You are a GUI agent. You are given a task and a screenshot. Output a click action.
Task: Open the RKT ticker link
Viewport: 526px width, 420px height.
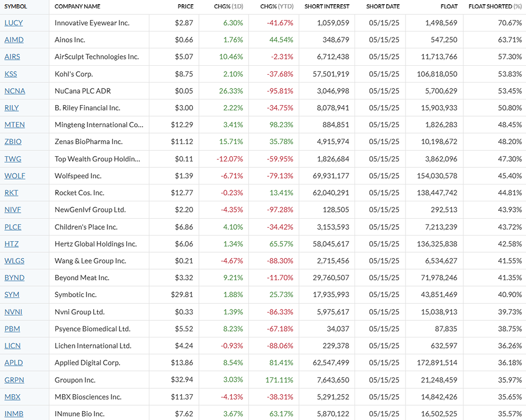pyautogui.click(x=11, y=193)
